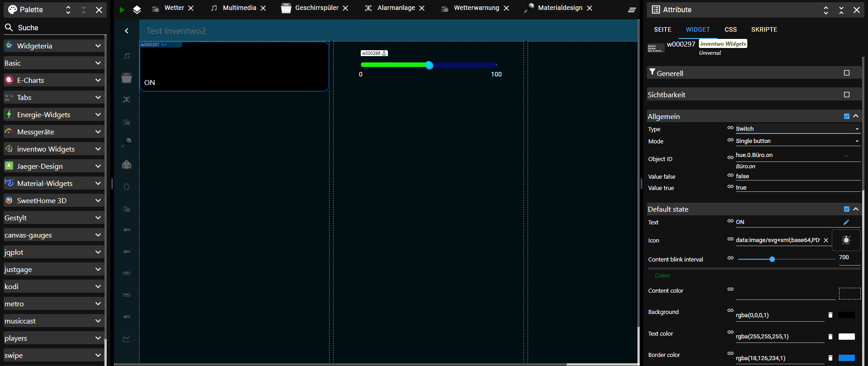Select the dishwasher icon in view sidebar
Image resolution: width=868 pixels, height=366 pixels.
(x=127, y=78)
